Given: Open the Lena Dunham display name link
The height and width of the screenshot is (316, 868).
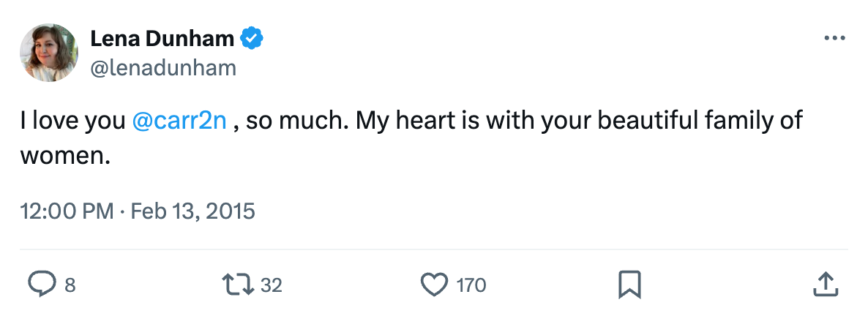Looking at the screenshot, I should tap(162, 39).
